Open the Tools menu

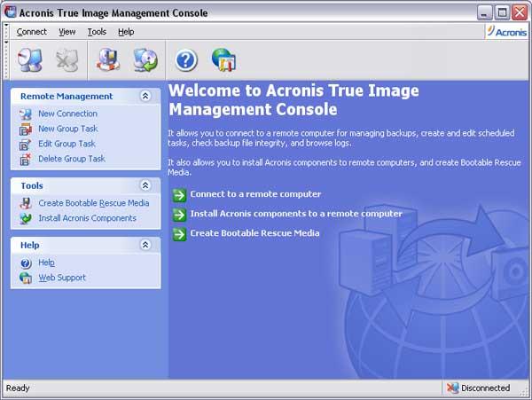tap(97, 32)
